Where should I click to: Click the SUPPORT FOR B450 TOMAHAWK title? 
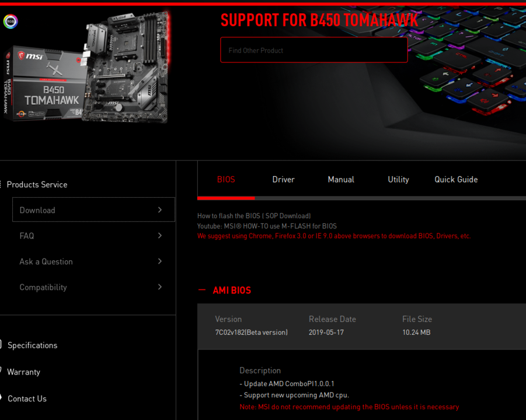click(x=319, y=20)
